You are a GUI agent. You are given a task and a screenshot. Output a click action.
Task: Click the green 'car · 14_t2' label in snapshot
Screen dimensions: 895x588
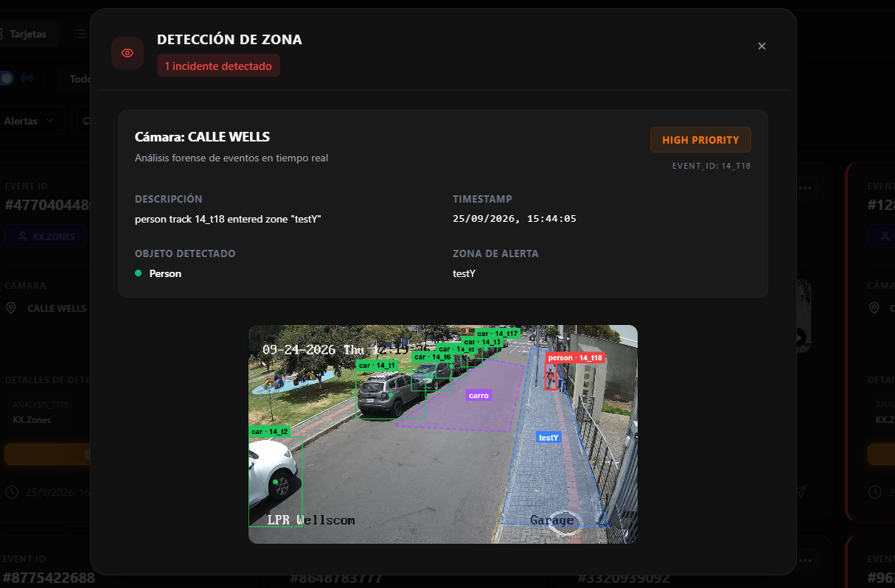click(269, 432)
